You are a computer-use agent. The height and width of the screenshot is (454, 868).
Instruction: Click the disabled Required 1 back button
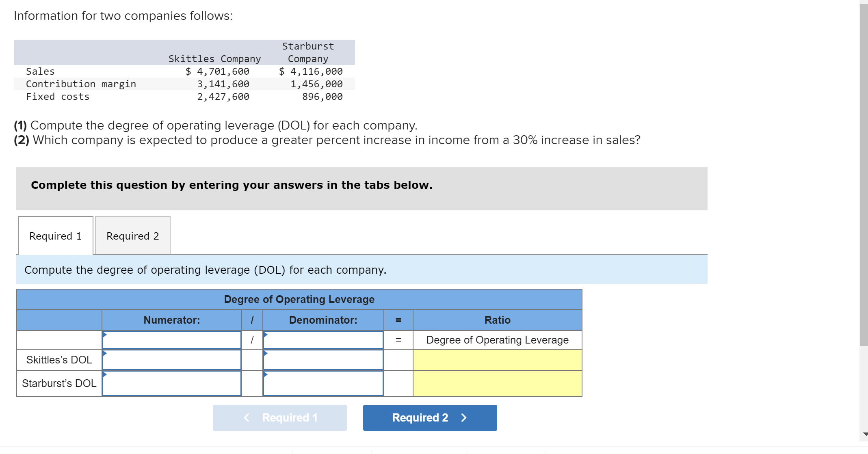coord(279,417)
